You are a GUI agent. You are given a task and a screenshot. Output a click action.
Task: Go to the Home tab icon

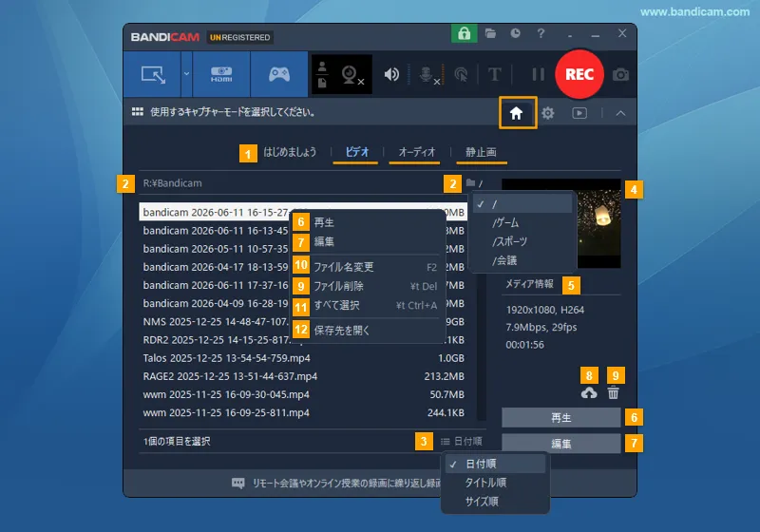[516, 113]
